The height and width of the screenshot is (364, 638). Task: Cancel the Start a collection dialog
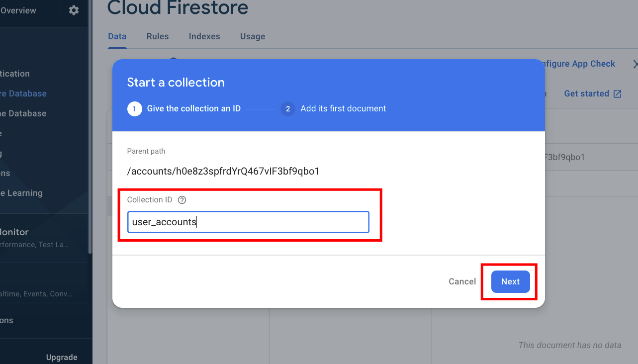coord(462,281)
